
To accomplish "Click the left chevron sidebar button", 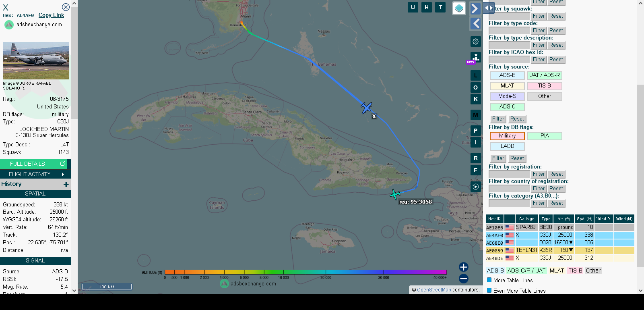I will pos(475,24).
